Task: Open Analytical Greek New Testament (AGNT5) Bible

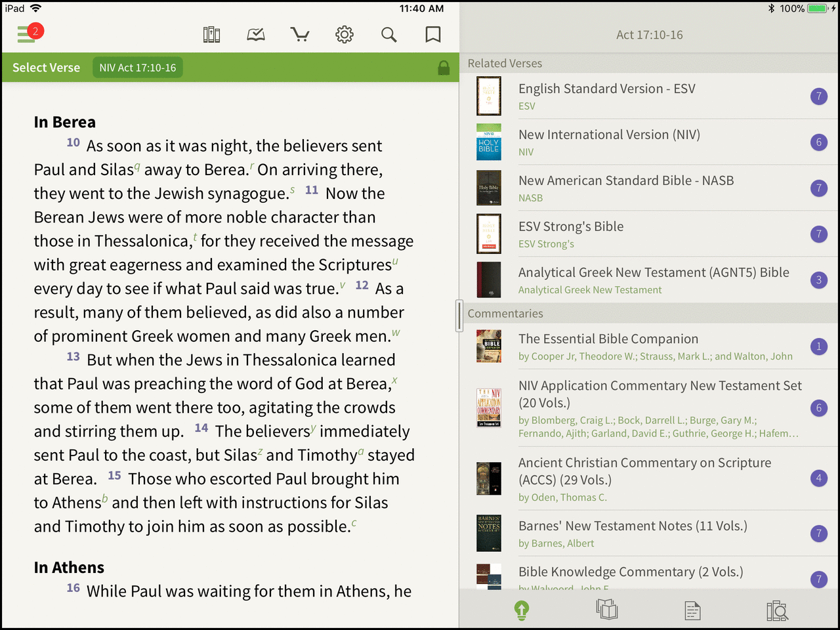Action: pos(650,280)
